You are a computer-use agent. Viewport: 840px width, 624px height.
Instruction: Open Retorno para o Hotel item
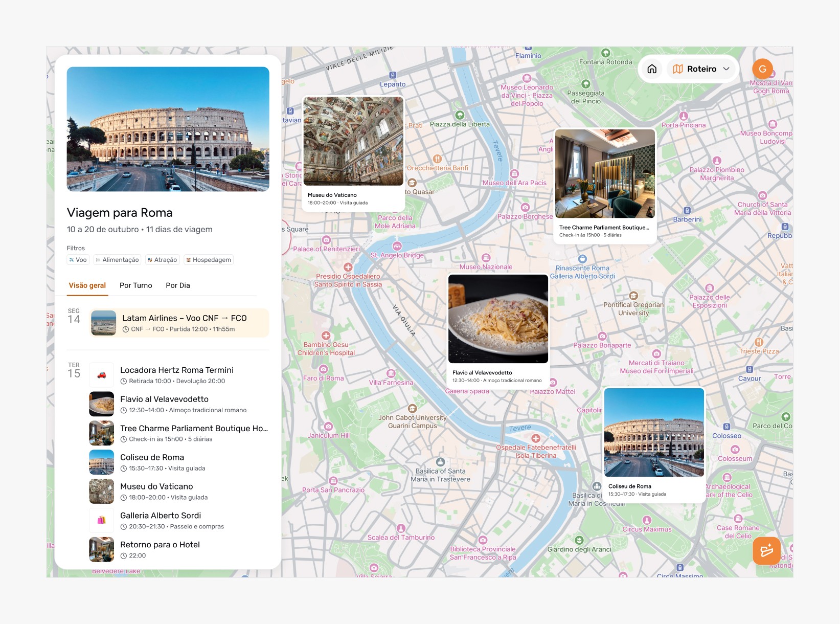179,550
